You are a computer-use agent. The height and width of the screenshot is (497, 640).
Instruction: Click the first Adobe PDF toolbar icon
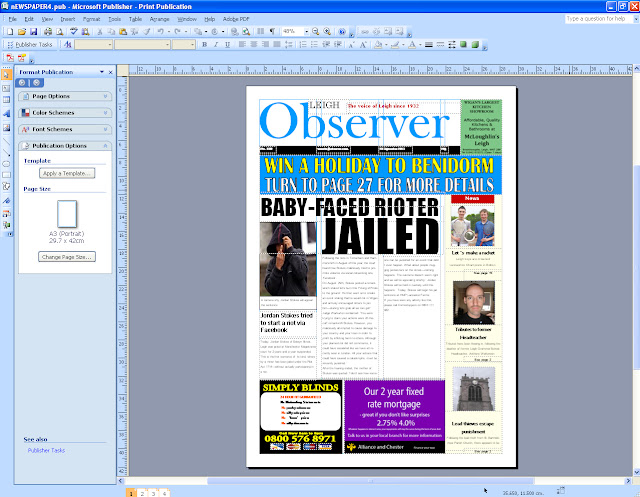[10, 58]
